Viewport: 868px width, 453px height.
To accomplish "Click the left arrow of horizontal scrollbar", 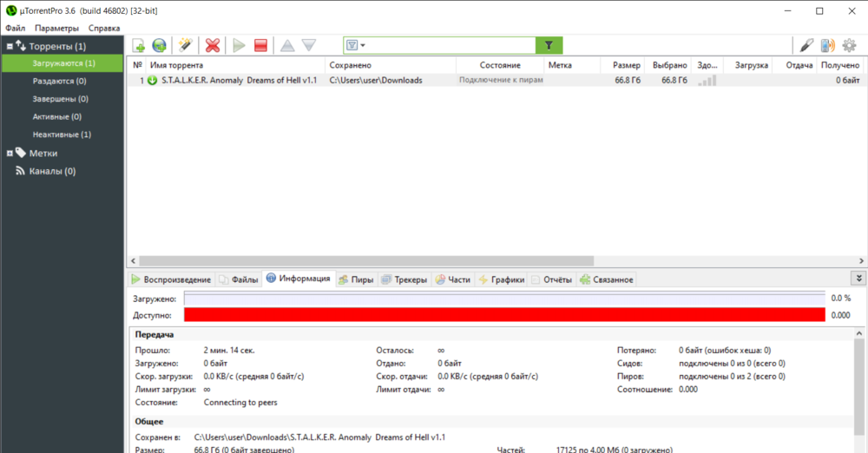I will (133, 260).
